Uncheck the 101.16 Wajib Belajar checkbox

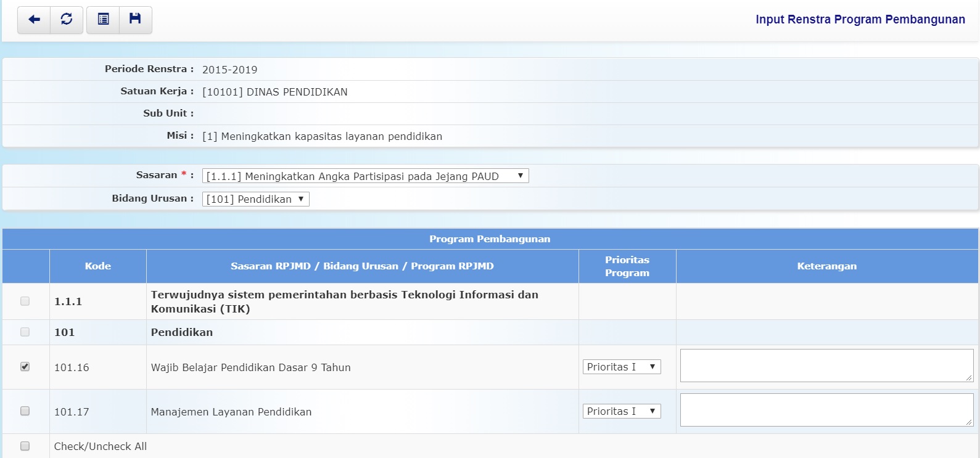(x=25, y=366)
